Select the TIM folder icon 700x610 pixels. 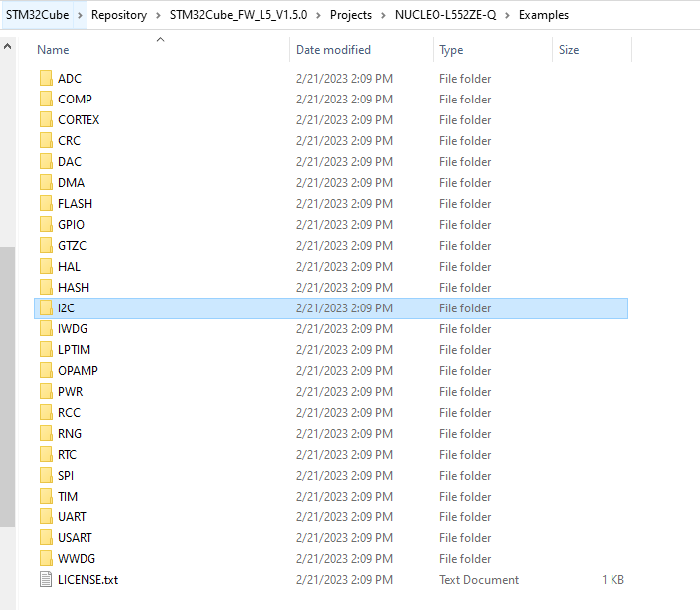(46, 496)
